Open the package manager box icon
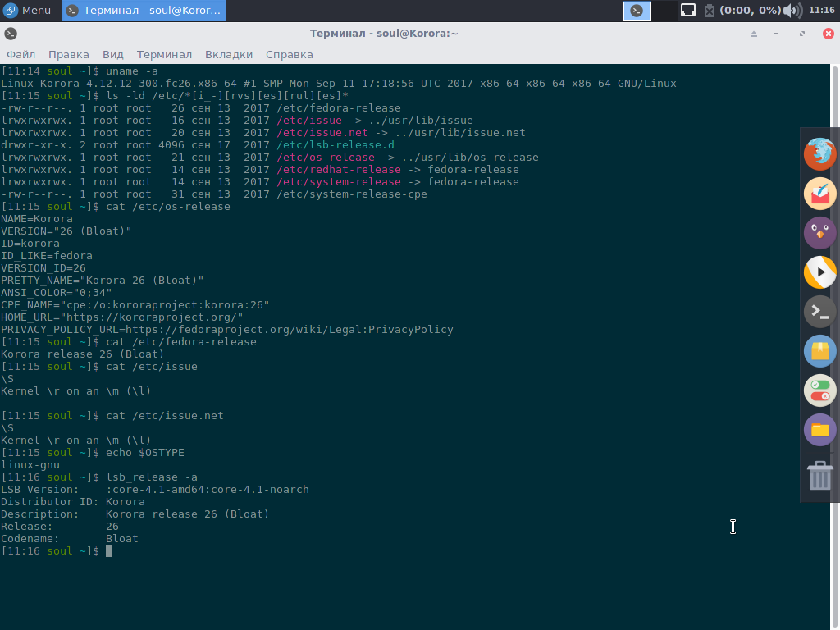 coord(819,351)
